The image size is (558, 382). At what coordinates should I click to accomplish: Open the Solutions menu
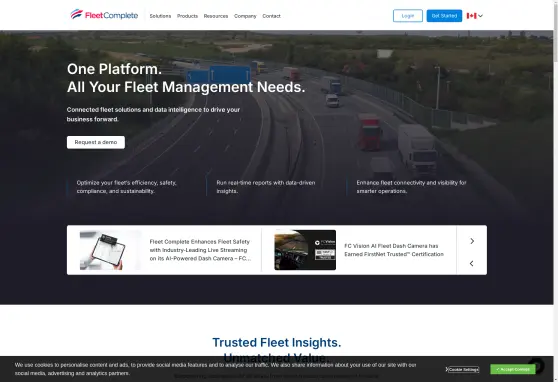pyautogui.click(x=160, y=16)
